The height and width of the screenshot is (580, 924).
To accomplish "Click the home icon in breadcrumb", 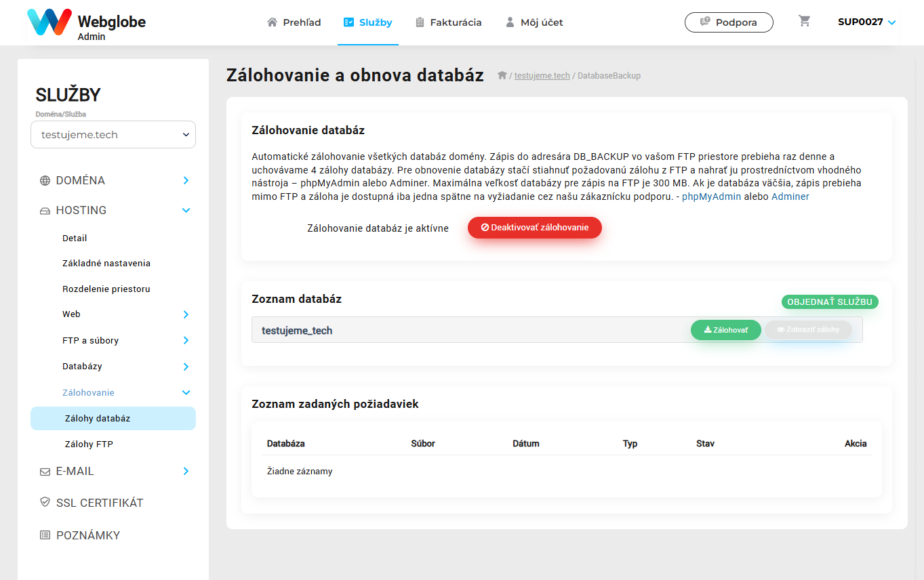I will click(x=502, y=75).
